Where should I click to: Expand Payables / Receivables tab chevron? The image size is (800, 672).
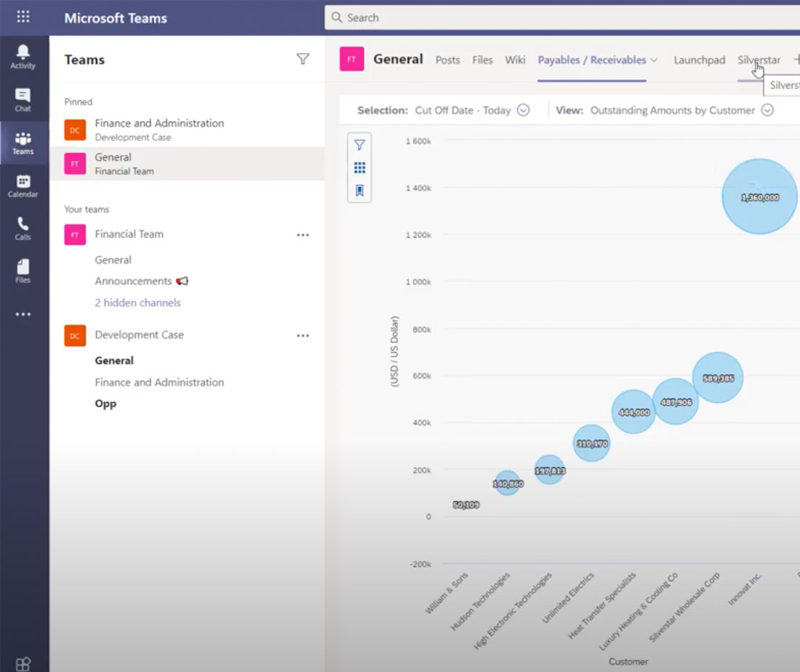point(654,60)
